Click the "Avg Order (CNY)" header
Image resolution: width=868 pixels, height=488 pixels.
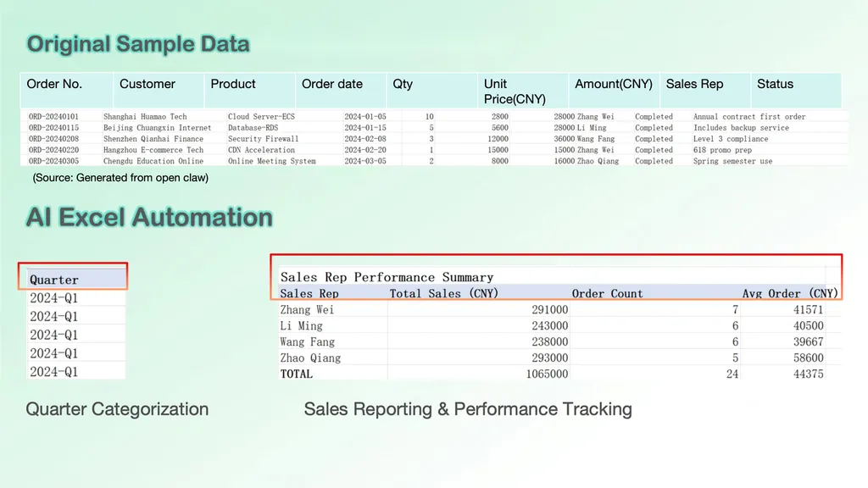click(791, 293)
